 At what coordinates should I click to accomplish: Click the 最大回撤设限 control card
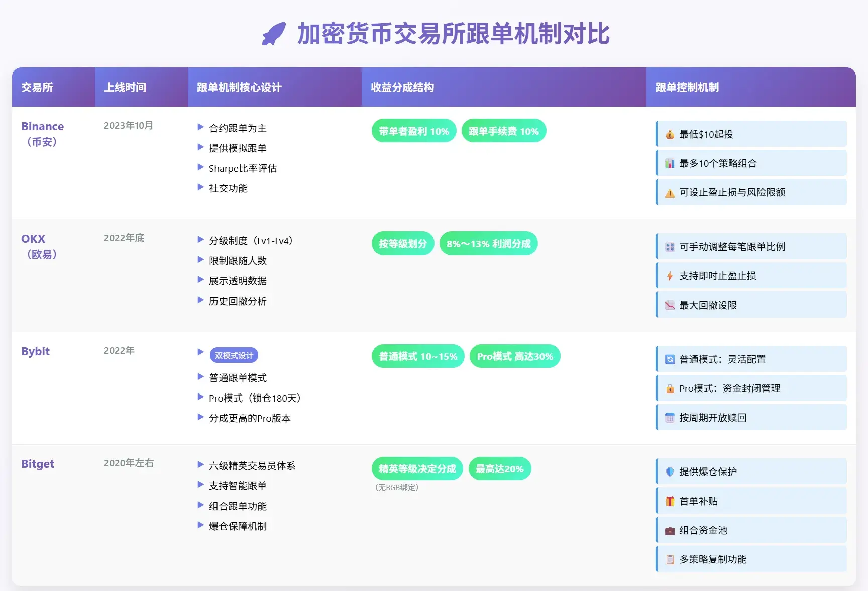(x=751, y=305)
